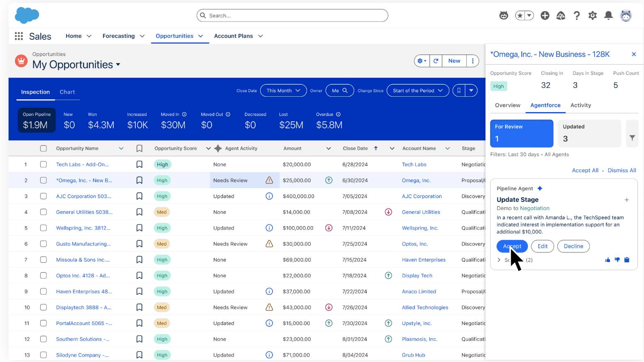Click the Edit suggestion button
644x362 pixels.
click(542, 246)
